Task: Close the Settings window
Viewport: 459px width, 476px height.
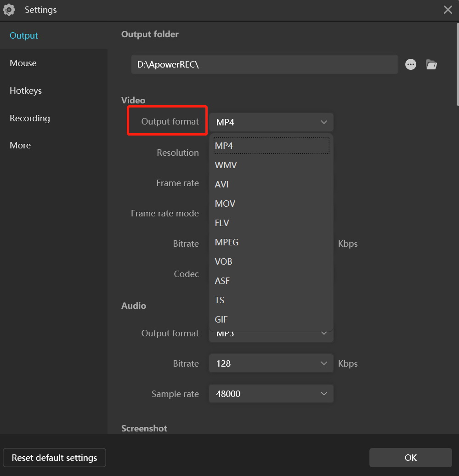Action: pyautogui.click(x=448, y=10)
